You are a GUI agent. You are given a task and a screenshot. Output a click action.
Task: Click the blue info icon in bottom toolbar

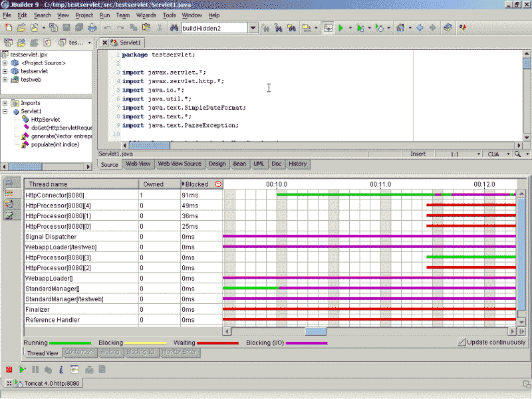coord(61,369)
